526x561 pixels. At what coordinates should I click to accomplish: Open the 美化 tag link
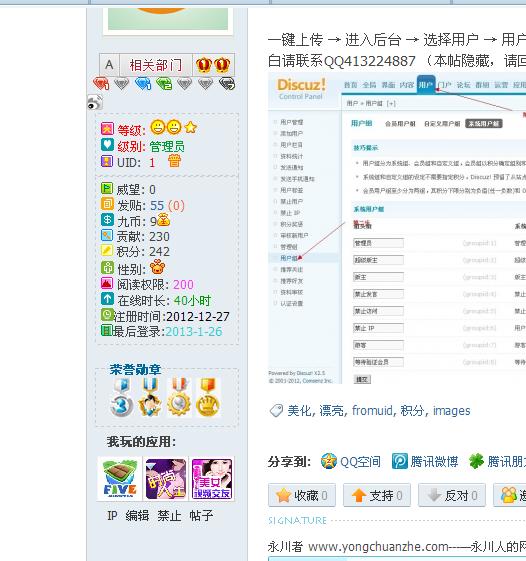(299, 411)
